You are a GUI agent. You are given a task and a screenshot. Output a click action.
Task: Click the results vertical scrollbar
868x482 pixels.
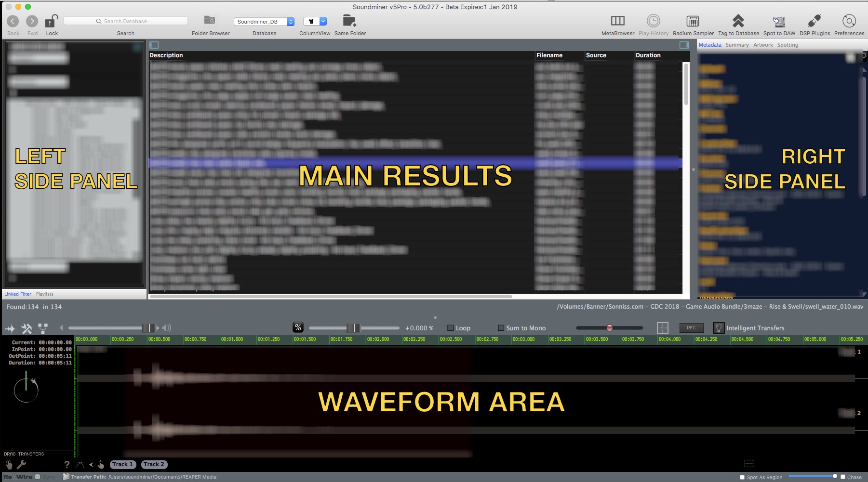click(686, 84)
